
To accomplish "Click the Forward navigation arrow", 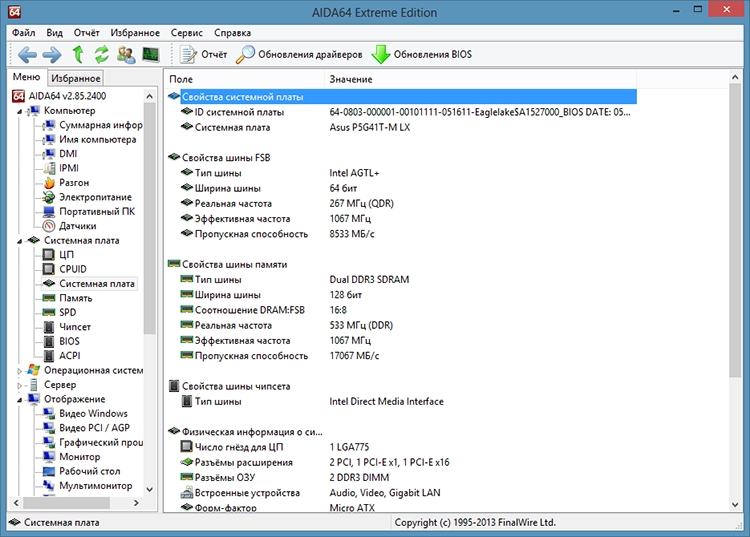I will (52, 54).
